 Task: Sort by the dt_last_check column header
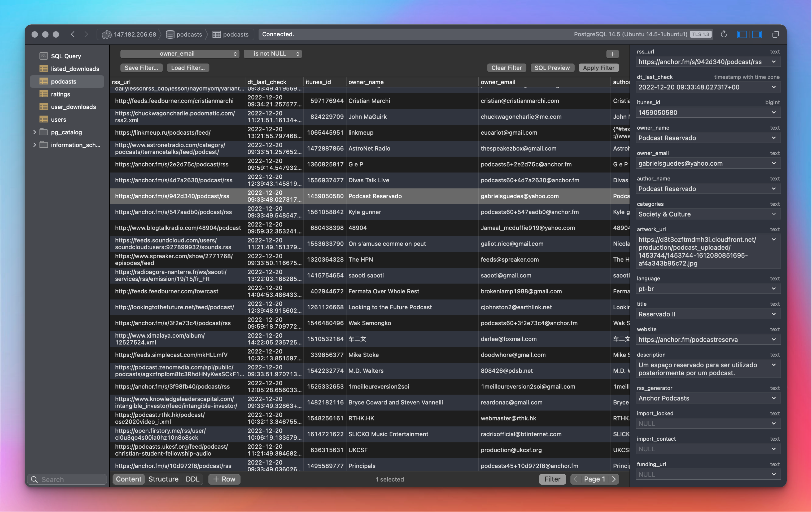pyautogui.click(x=274, y=82)
